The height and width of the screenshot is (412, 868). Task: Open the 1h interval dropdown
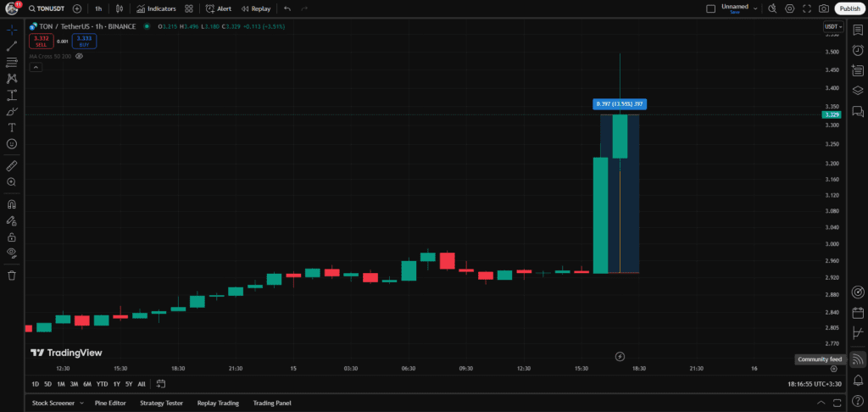pyautogui.click(x=98, y=8)
